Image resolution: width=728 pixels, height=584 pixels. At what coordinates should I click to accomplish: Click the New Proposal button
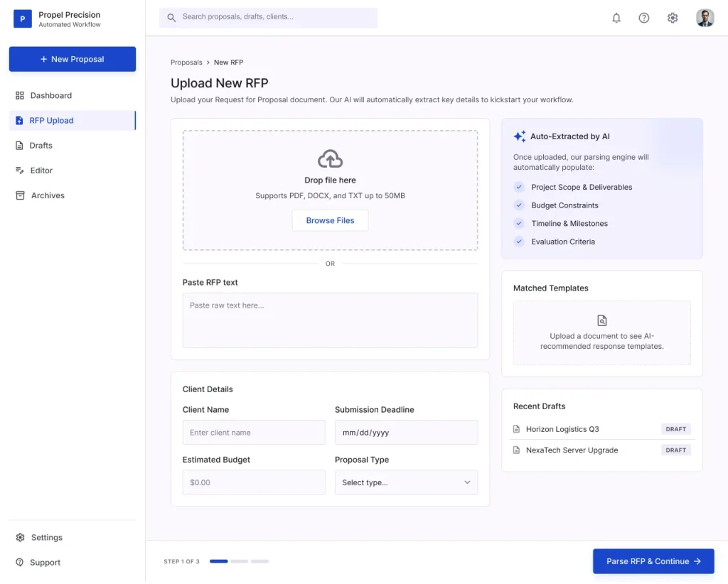pos(73,59)
